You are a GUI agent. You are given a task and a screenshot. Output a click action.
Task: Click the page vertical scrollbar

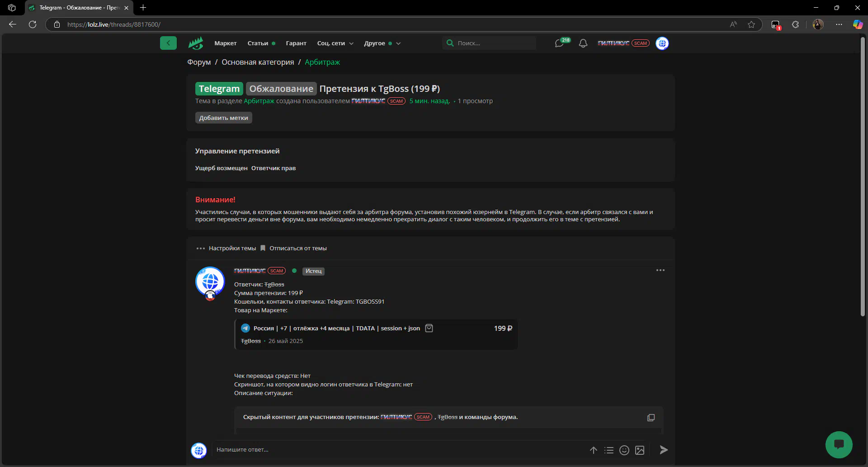point(863,176)
